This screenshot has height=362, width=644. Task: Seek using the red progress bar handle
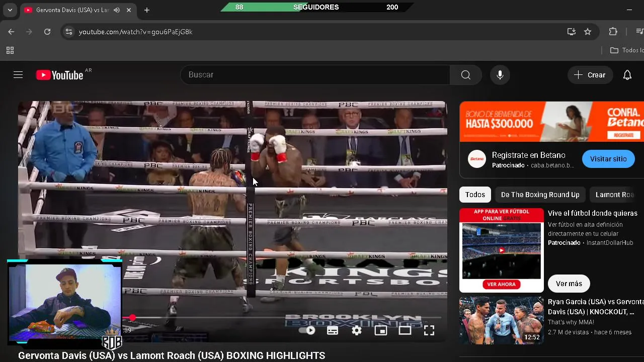pyautogui.click(x=132, y=318)
